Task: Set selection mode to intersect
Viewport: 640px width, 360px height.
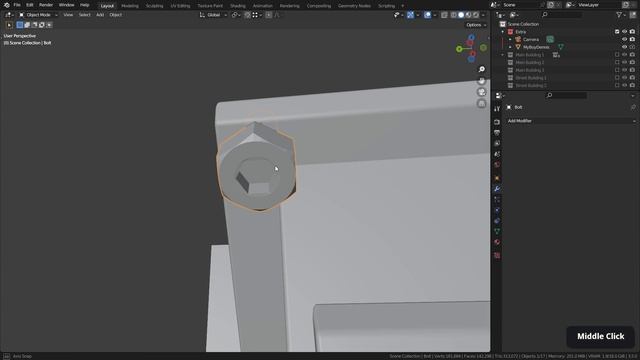Action: tap(49, 25)
